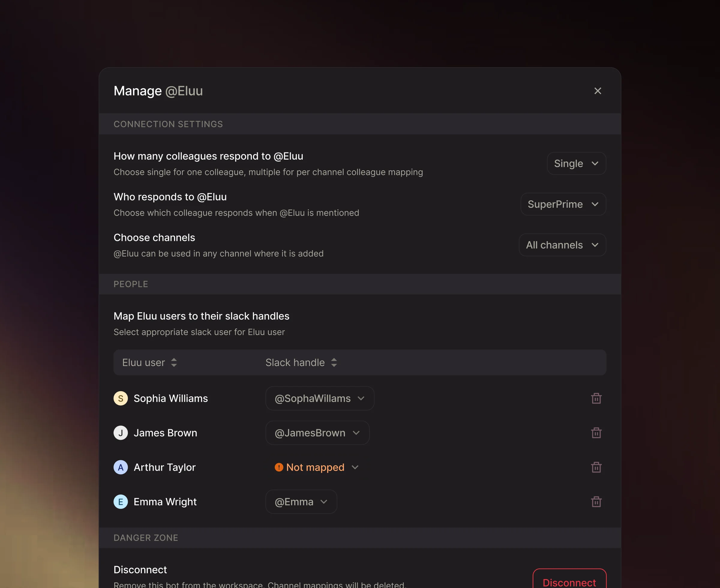Click Sophia Williams avatar icon
The width and height of the screenshot is (720, 588).
tap(121, 398)
